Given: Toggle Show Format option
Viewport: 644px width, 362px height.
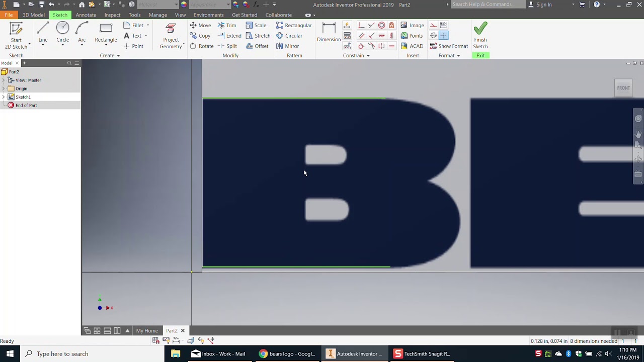Looking at the screenshot, I should click(449, 46).
